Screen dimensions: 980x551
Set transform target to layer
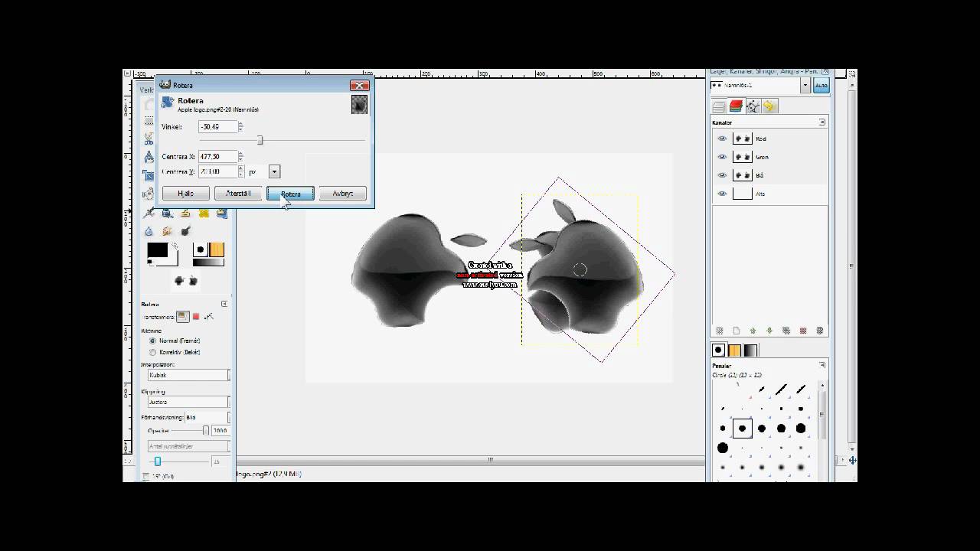182,316
